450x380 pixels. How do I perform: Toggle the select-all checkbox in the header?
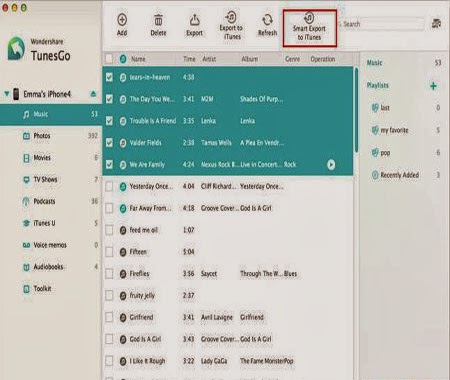(x=109, y=59)
